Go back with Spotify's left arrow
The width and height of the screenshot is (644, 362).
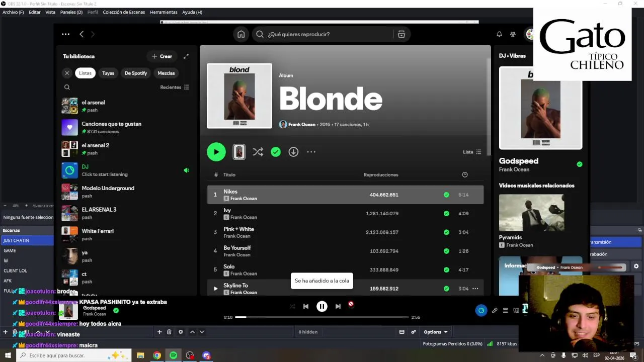click(82, 34)
